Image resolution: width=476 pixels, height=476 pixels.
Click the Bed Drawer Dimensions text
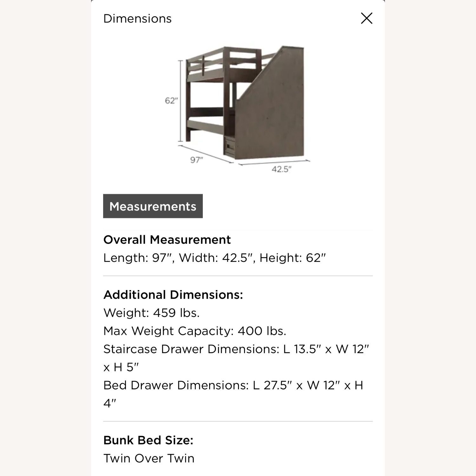(233, 385)
